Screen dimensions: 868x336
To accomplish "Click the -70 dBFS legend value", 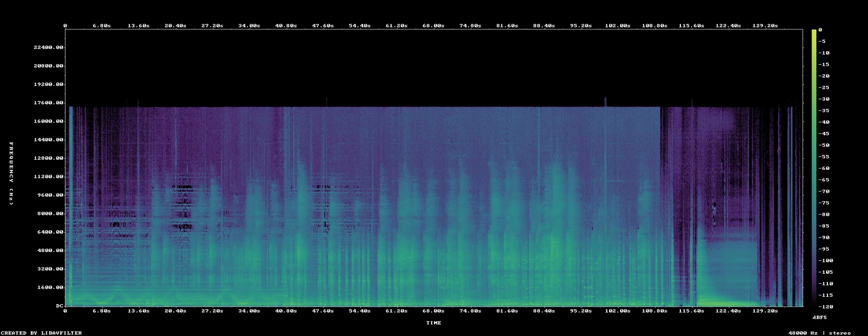I will pos(824,192).
